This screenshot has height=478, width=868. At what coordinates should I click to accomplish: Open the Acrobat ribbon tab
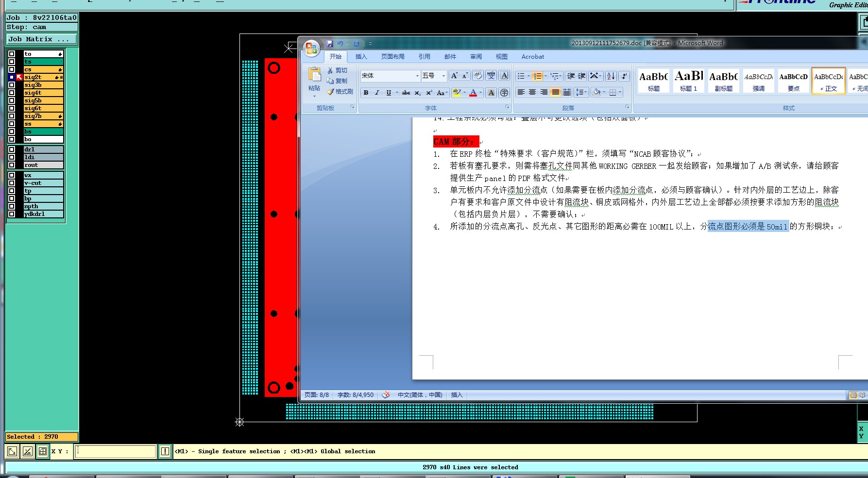click(533, 57)
